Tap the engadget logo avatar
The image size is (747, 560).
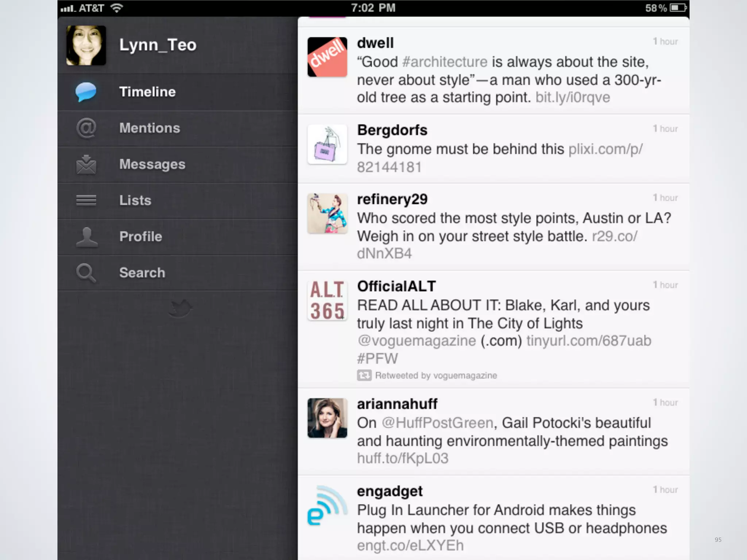(x=327, y=506)
